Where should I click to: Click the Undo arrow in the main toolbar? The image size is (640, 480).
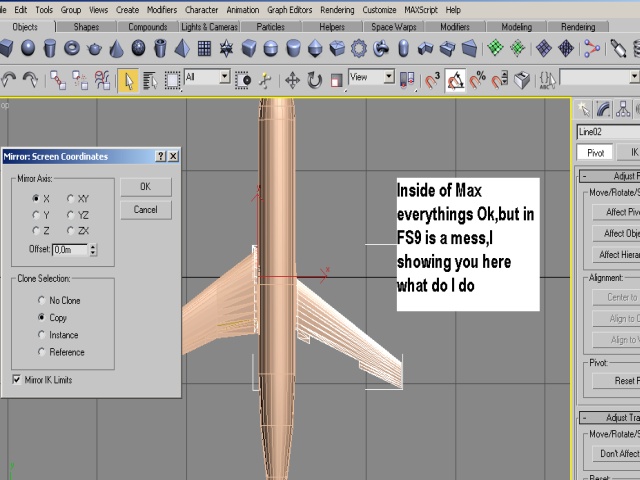10,78
